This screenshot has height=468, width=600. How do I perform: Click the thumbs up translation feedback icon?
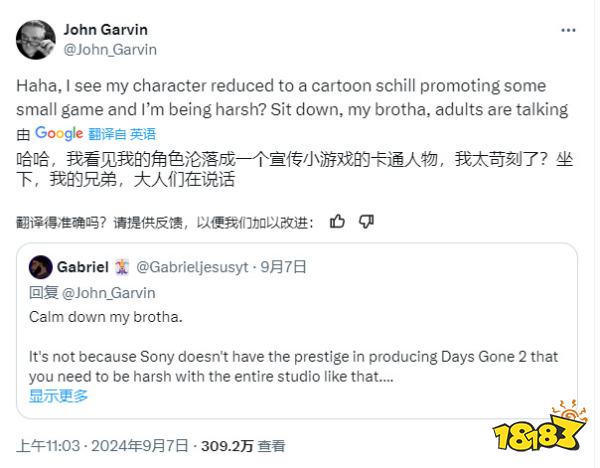(x=337, y=221)
